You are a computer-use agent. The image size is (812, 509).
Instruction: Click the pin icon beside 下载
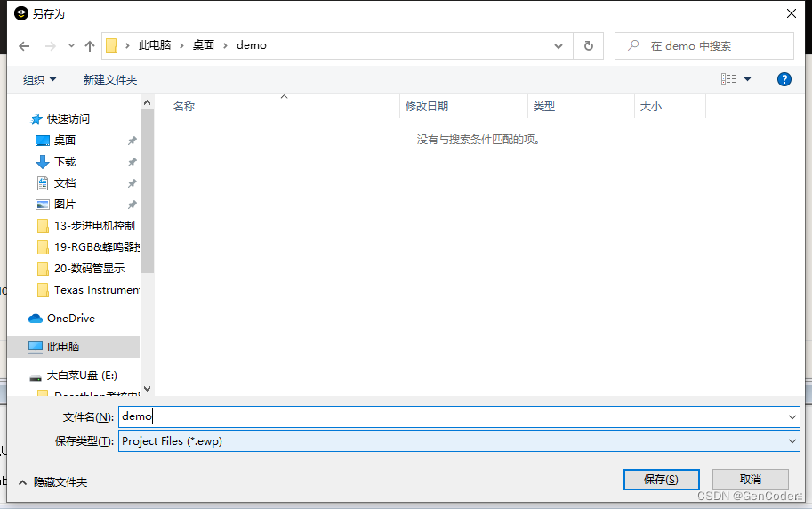click(x=132, y=162)
